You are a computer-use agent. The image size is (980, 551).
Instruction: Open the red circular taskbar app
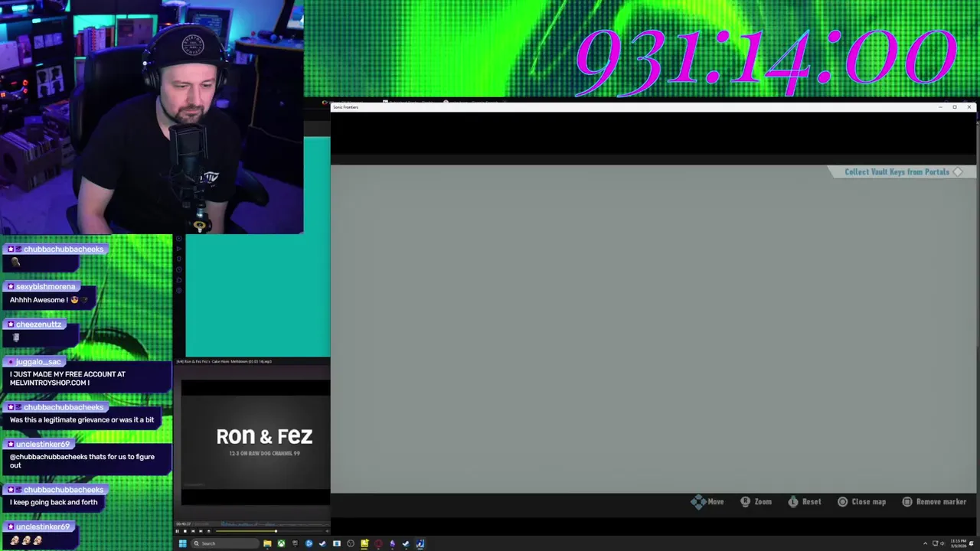(x=378, y=543)
